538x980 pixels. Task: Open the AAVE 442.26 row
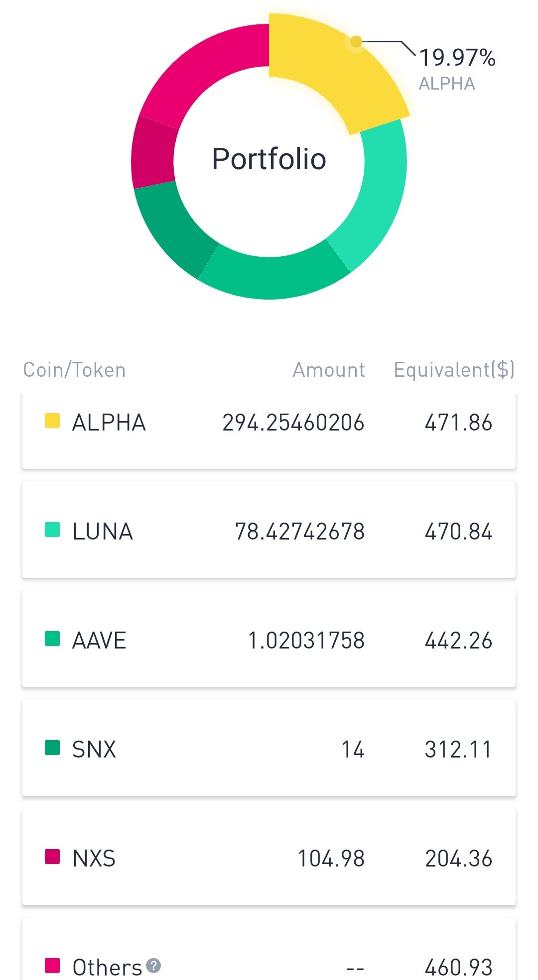pyautogui.click(x=269, y=639)
